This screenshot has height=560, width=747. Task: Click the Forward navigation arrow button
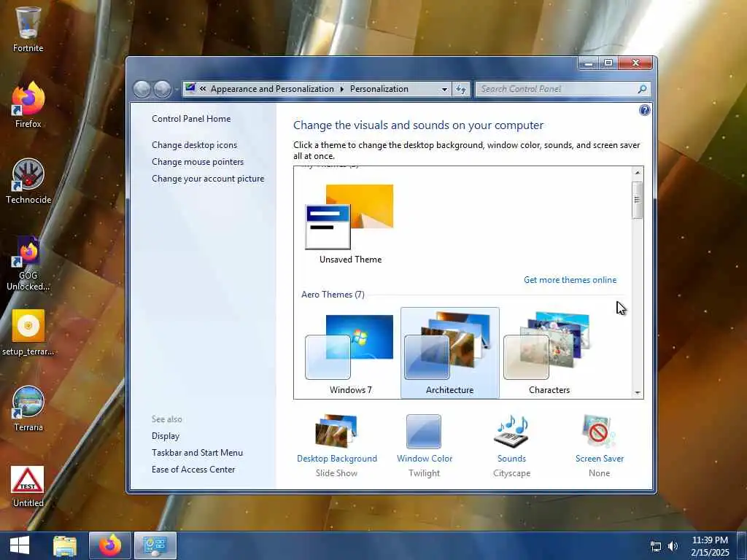point(162,89)
